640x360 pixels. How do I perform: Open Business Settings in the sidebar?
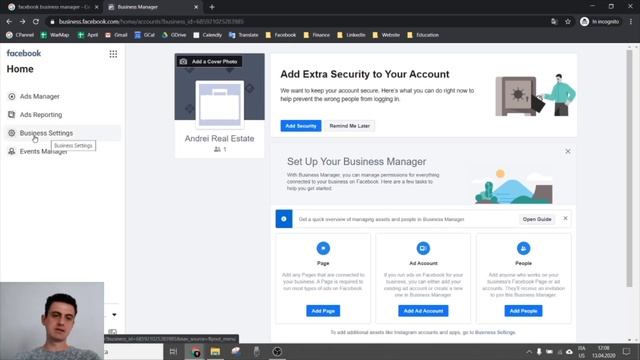(x=62, y=133)
